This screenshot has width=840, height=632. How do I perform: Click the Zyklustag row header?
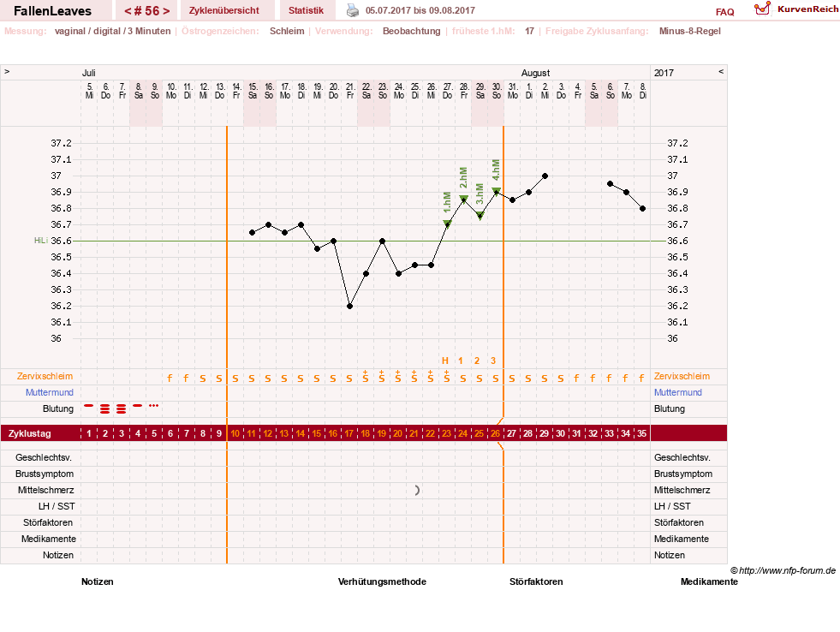click(x=29, y=433)
